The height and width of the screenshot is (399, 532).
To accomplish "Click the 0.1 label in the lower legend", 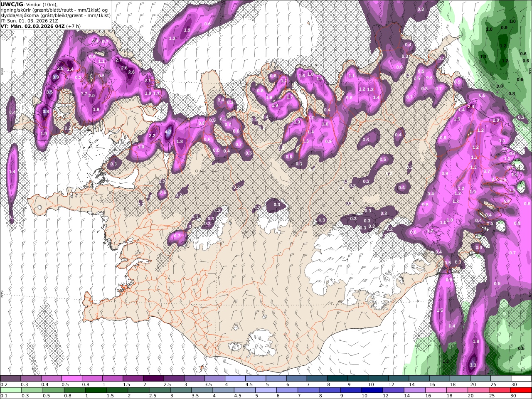I will coord(4,396).
